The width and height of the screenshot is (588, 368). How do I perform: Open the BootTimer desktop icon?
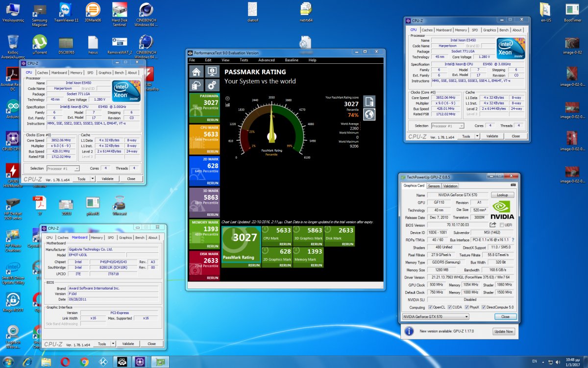[x=572, y=13]
